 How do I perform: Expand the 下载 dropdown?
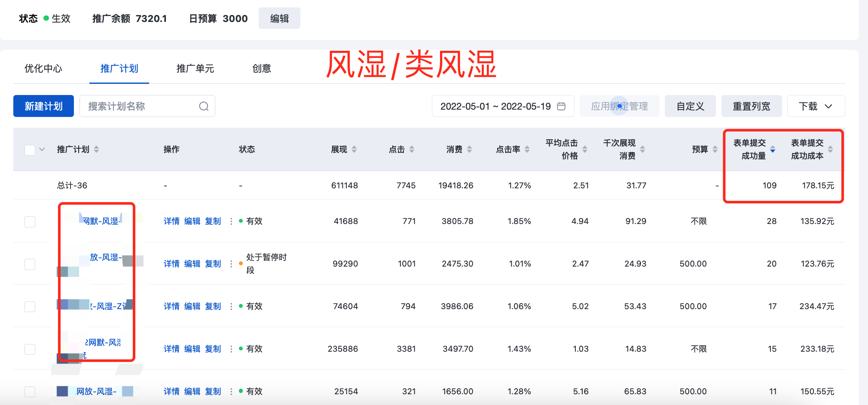coord(816,106)
